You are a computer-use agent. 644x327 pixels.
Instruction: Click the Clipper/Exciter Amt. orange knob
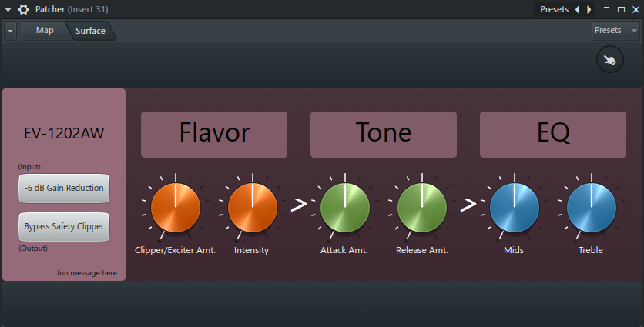(176, 207)
